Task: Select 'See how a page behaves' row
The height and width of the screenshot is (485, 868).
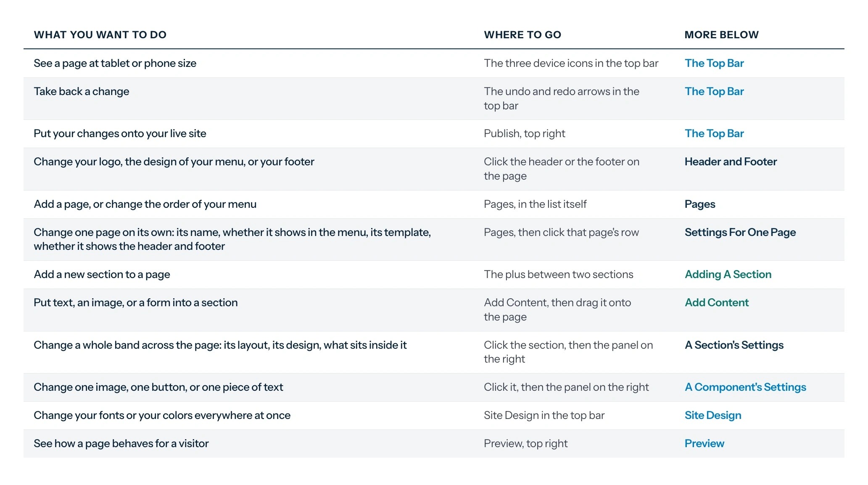Action: [x=434, y=443]
